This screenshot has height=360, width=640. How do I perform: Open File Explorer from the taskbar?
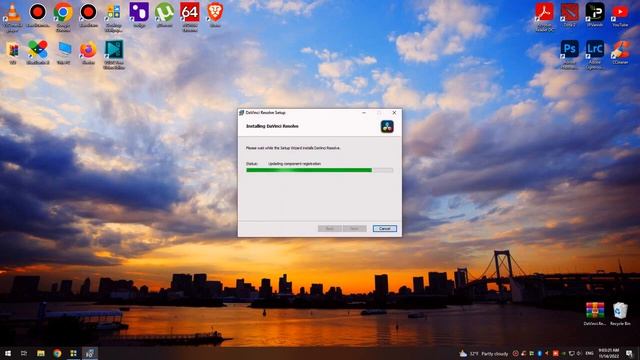click(41, 353)
